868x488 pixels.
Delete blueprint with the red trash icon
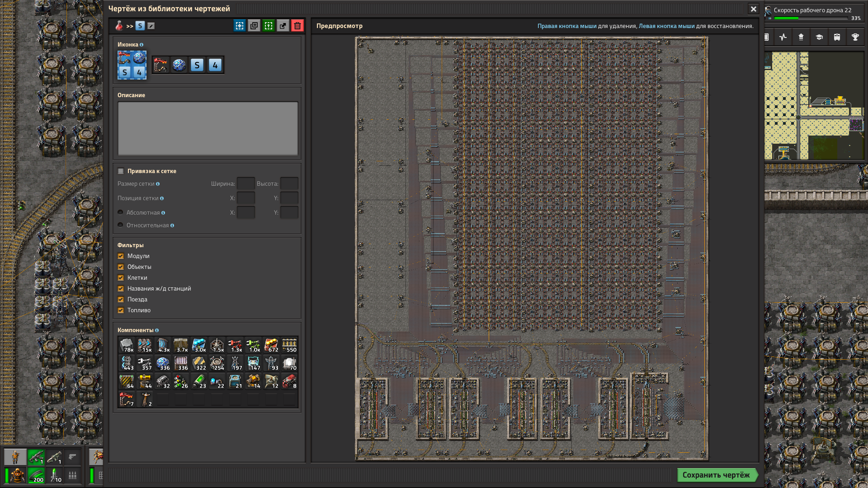[x=297, y=26]
